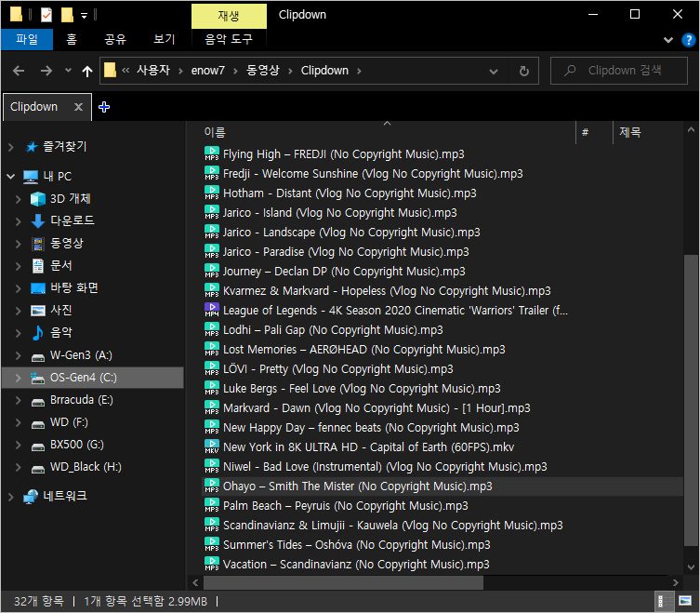Select 3D 개체 in navigation pane

[x=70, y=199]
